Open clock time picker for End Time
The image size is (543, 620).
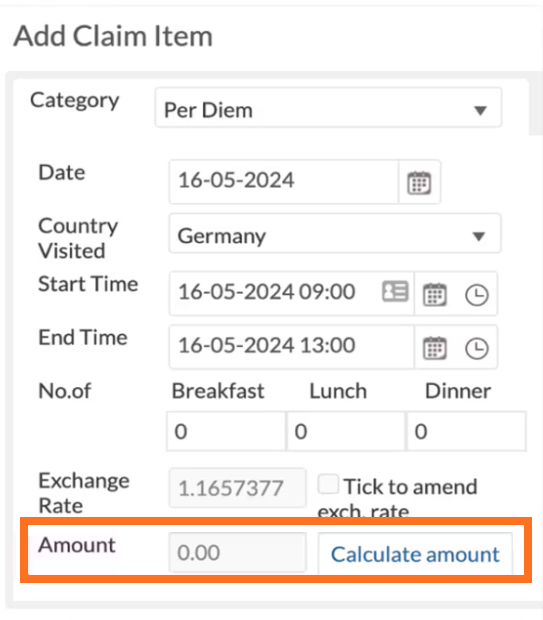(477, 348)
